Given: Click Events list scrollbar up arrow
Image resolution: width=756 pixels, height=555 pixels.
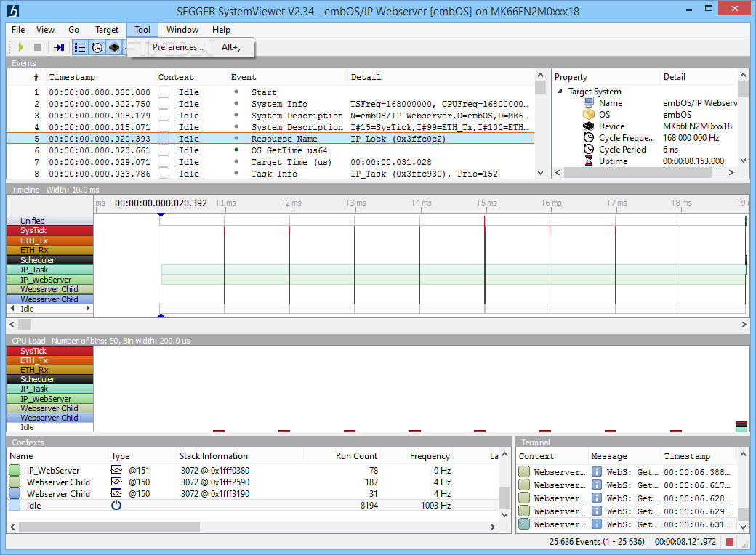Looking at the screenshot, I should point(540,75).
